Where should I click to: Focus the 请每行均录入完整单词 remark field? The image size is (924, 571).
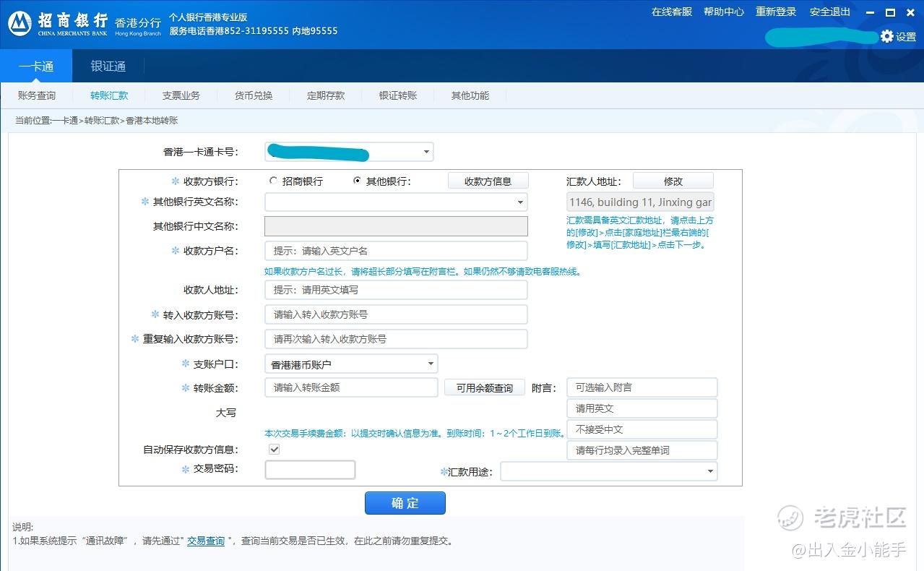point(642,450)
